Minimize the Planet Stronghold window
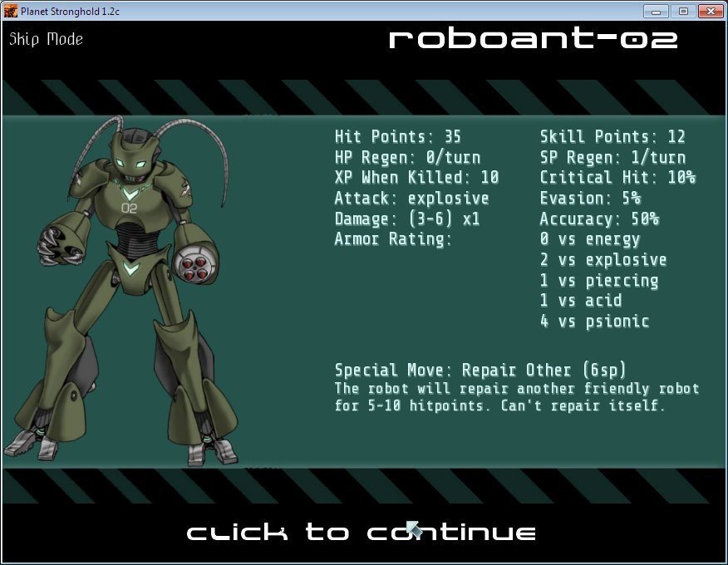This screenshot has width=728, height=565. coord(656,11)
